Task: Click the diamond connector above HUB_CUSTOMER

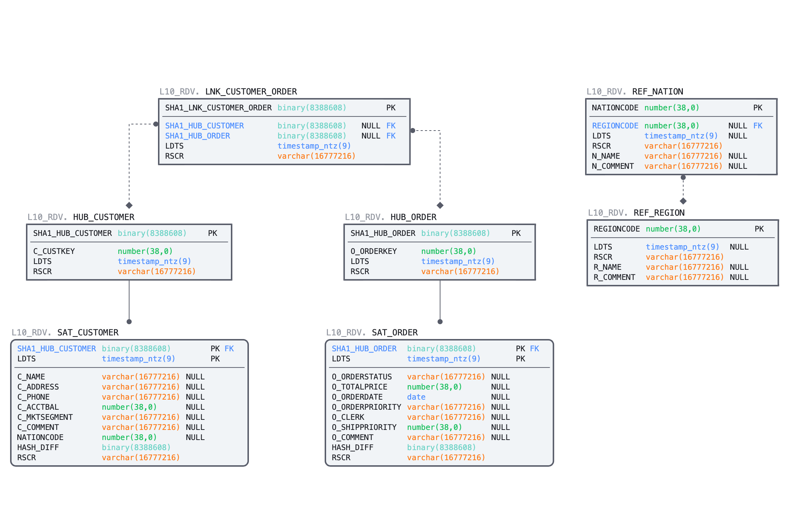Action: pyautogui.click(x=129, y=206)
